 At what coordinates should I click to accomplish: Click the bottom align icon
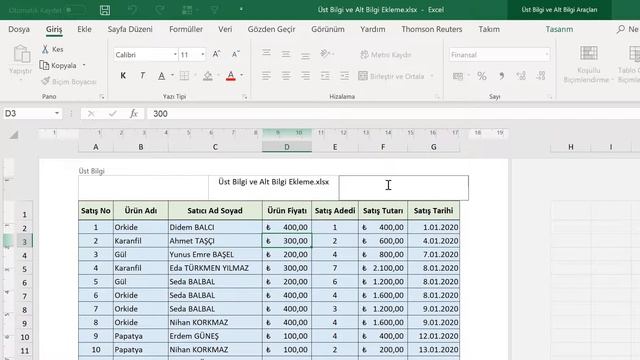point(305,55)
